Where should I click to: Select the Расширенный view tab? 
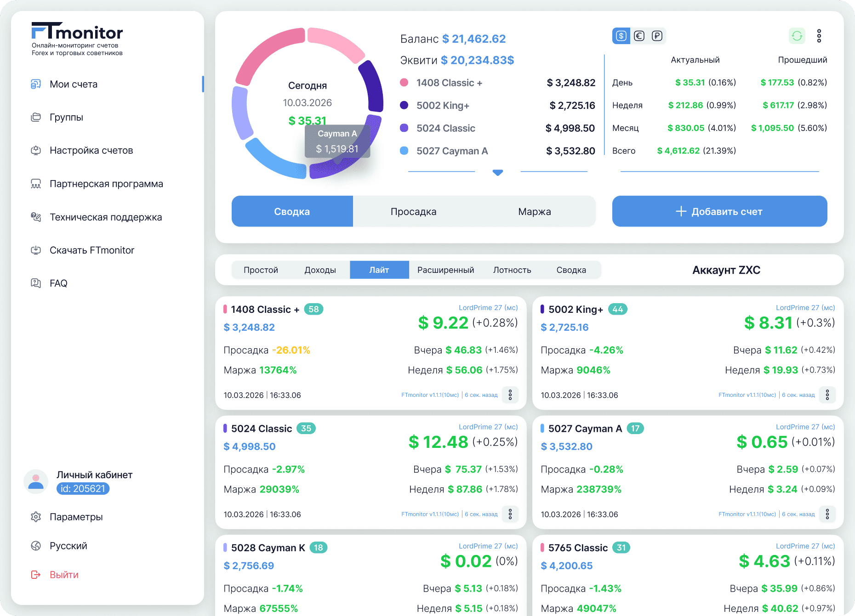445,270
